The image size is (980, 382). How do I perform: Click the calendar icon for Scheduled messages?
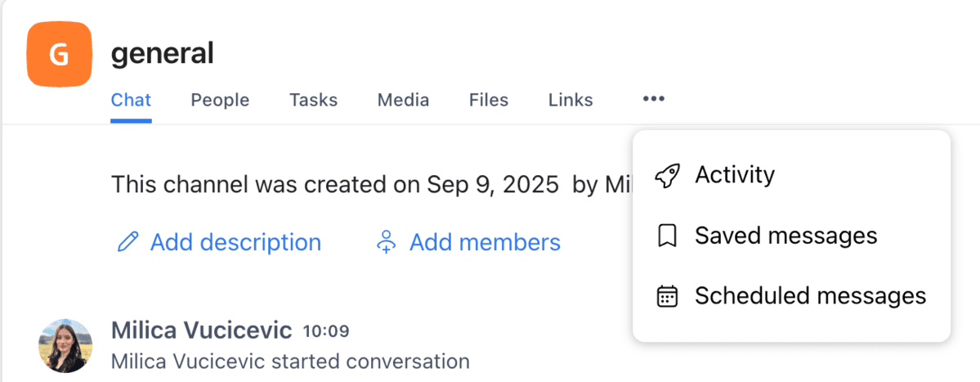pyautogui.click(x=668, y=296)
